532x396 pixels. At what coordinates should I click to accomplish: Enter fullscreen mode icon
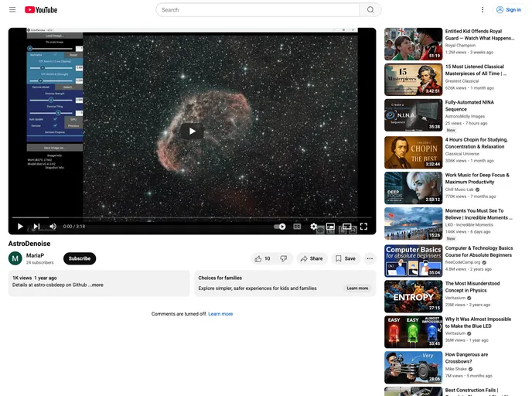(x=363, y=227)
